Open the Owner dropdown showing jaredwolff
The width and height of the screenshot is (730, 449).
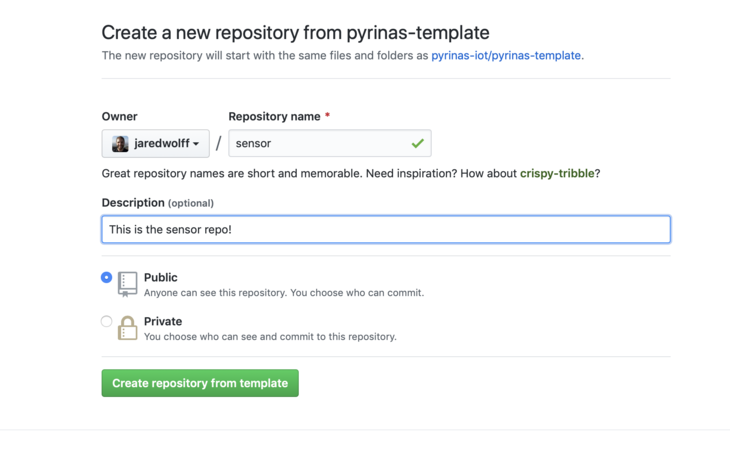(x=155, y=144)
